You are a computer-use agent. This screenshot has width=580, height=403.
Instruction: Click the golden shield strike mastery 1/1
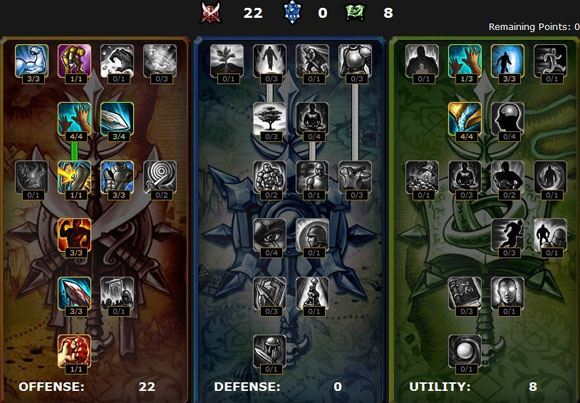(x=74, y=177)
